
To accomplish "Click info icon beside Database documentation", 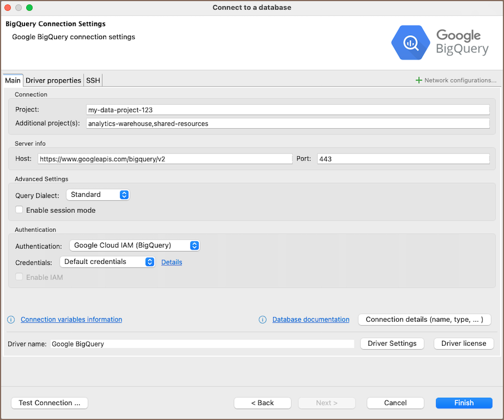I will coord(263,320).
